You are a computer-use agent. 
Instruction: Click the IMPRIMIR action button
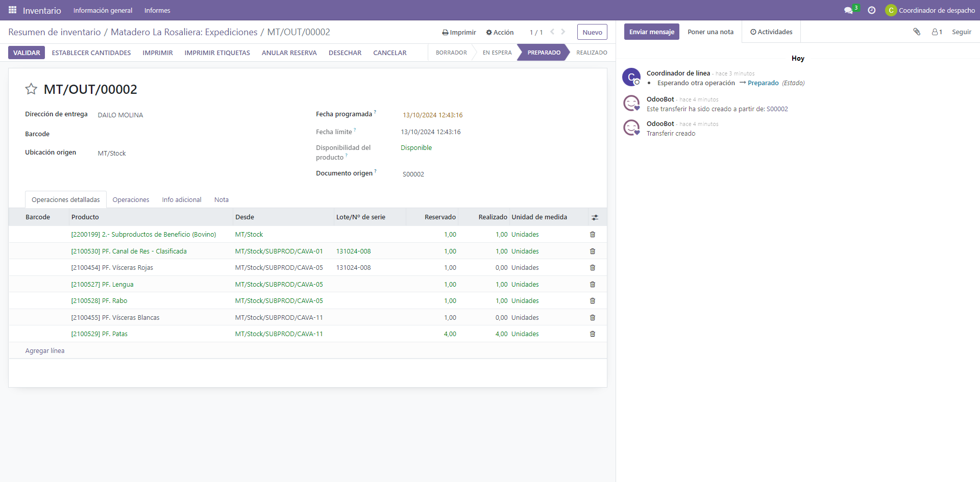[x=158, y=53]
